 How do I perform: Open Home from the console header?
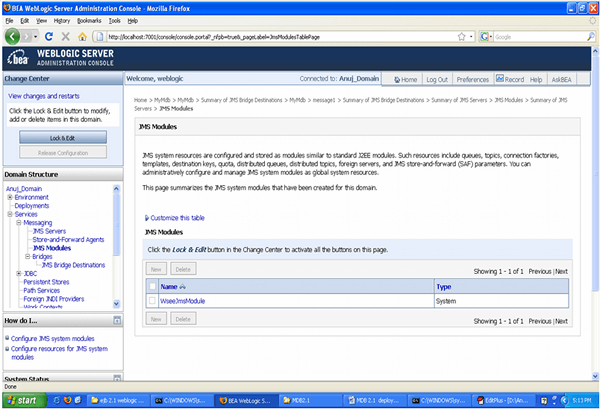(x=405, y=79)
